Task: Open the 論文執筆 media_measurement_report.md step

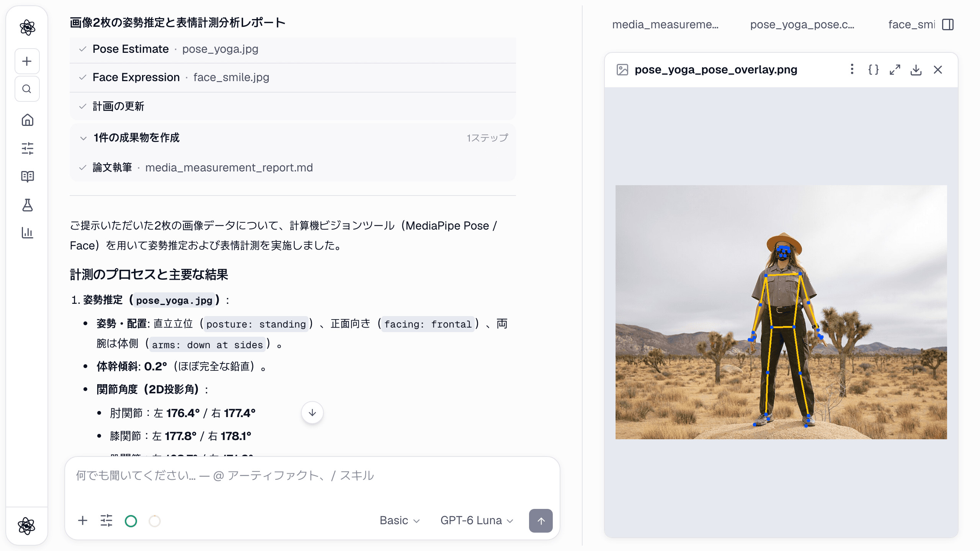Action: click(293, 168)
